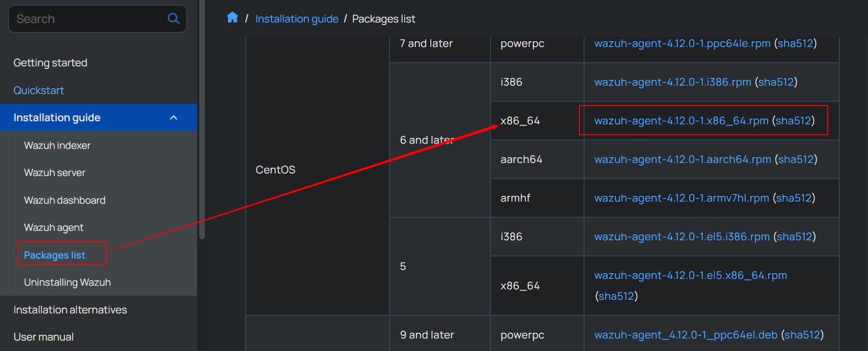
Task: Click Packages list breadcrumb text
Action: (383, 19)
